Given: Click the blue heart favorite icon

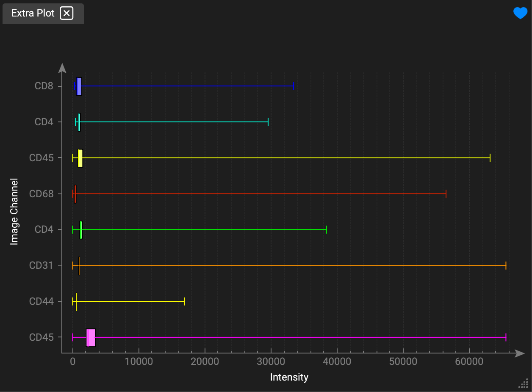Looking at the screenshot, I should [x=520, y=13].
